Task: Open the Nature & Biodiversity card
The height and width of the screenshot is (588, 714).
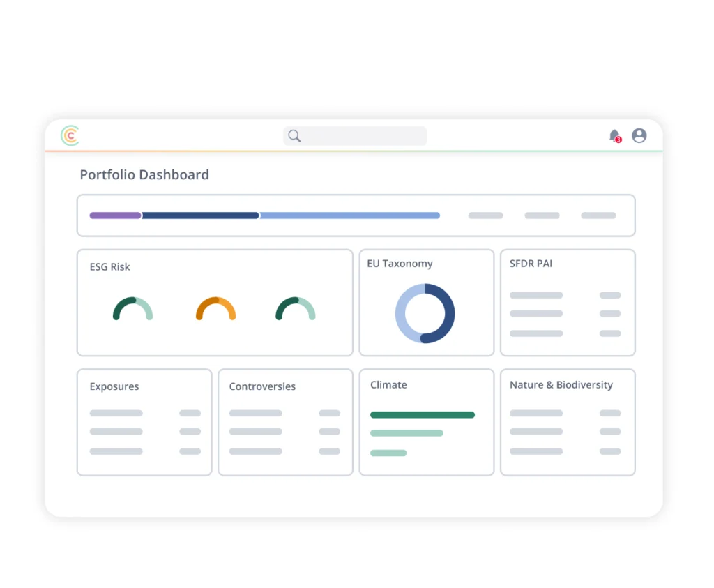Action: point(567,422)
